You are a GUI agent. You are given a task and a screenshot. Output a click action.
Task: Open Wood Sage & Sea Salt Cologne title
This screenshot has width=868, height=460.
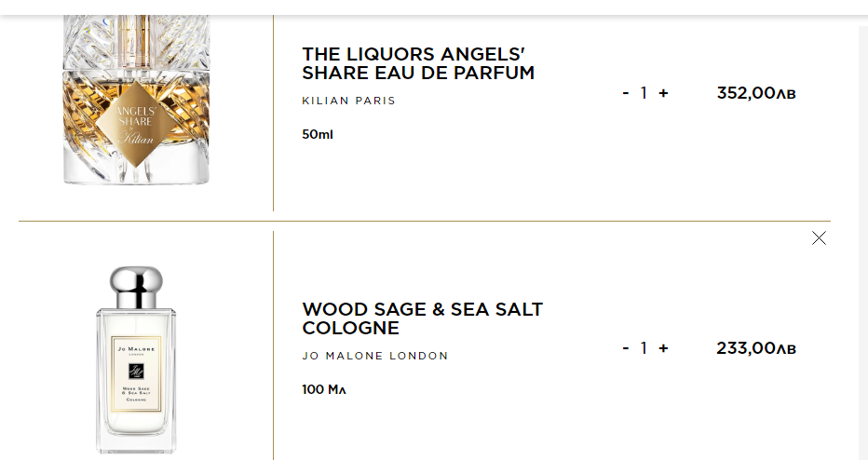click(422, 318)
